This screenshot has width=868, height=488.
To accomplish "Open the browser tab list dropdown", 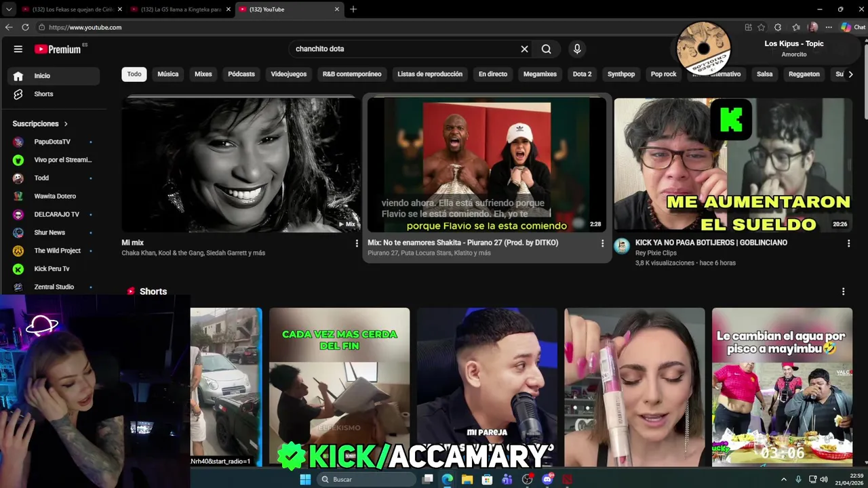I will (x=9, y=9).
